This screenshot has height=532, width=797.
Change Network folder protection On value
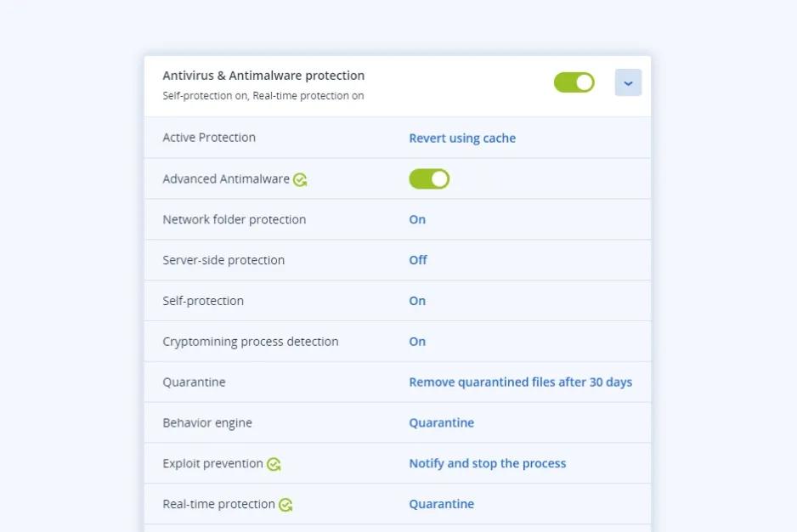point(417,219)
